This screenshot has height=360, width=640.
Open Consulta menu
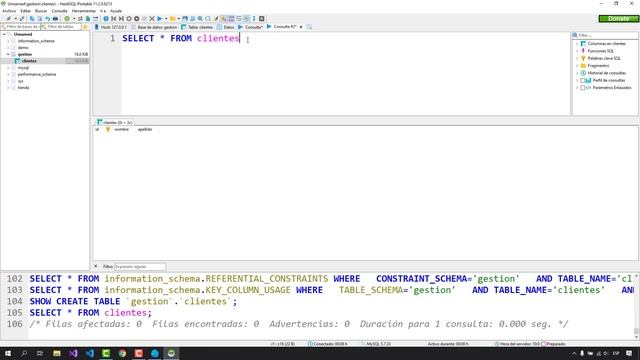point(60,11)
